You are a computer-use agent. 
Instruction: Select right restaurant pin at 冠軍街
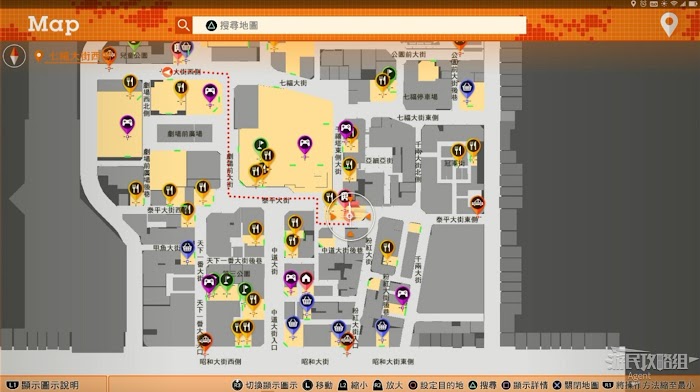click(473, 147)
